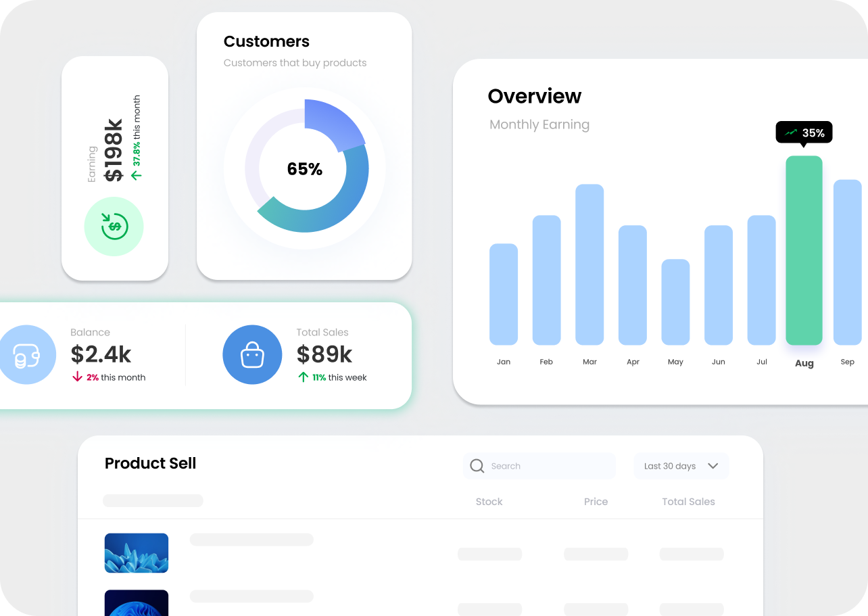Screen dimensions: 868x616
Task: Click the red down arrow beside 2%
Action: (77, 377)
